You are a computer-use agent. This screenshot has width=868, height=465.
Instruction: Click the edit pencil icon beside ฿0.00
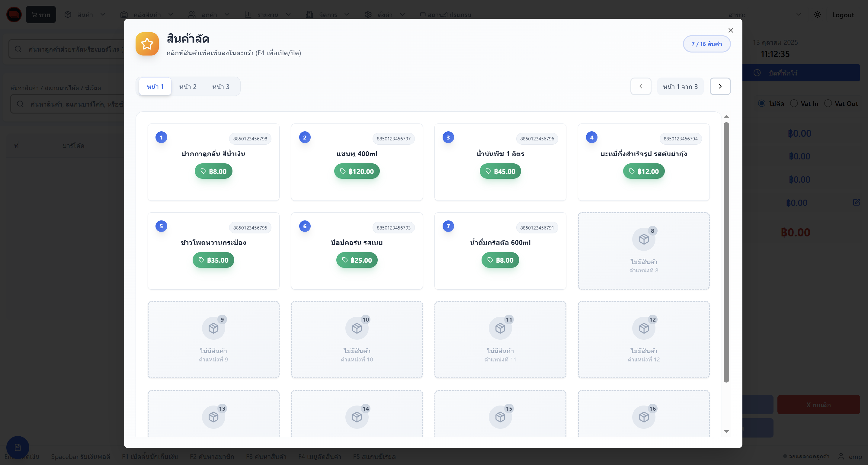click(x=856, y=202)
